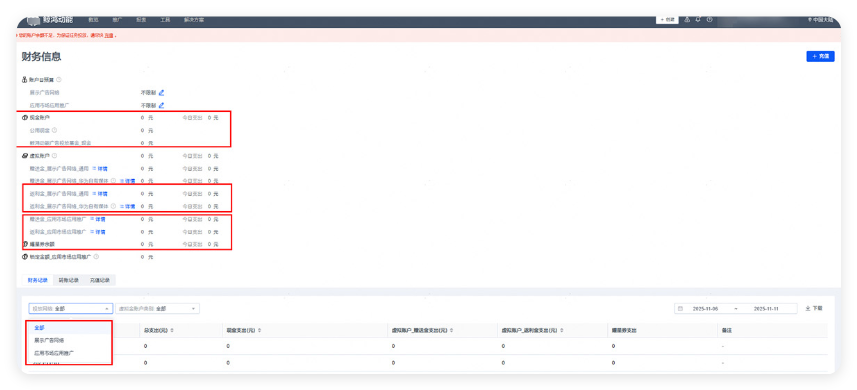857x390 pixels.
Task: Edit the daily budget for 展示广告网络
Action: [161, 93]
